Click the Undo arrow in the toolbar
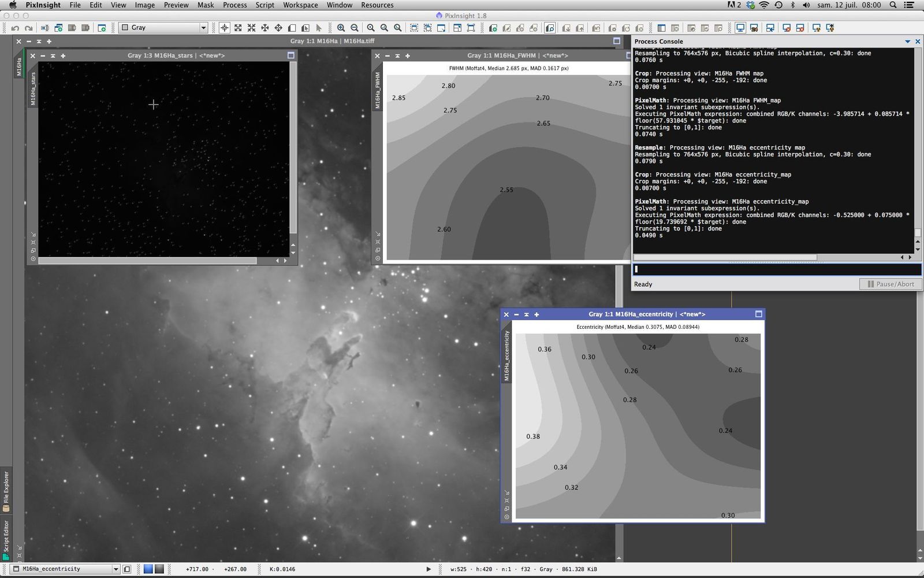Screen dimensions: 924x578 (15, 28)
